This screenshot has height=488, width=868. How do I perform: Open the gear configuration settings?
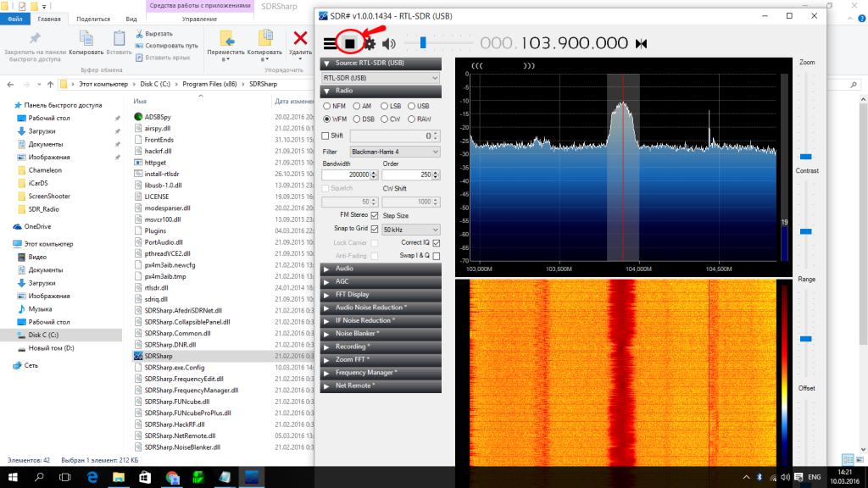point(370,43)
